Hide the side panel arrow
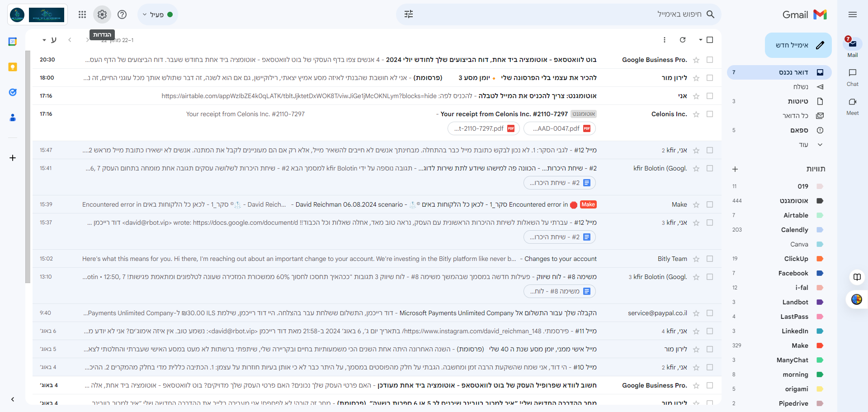The width and height of the screenshot is (868, 412). click(x=13, y=399)
